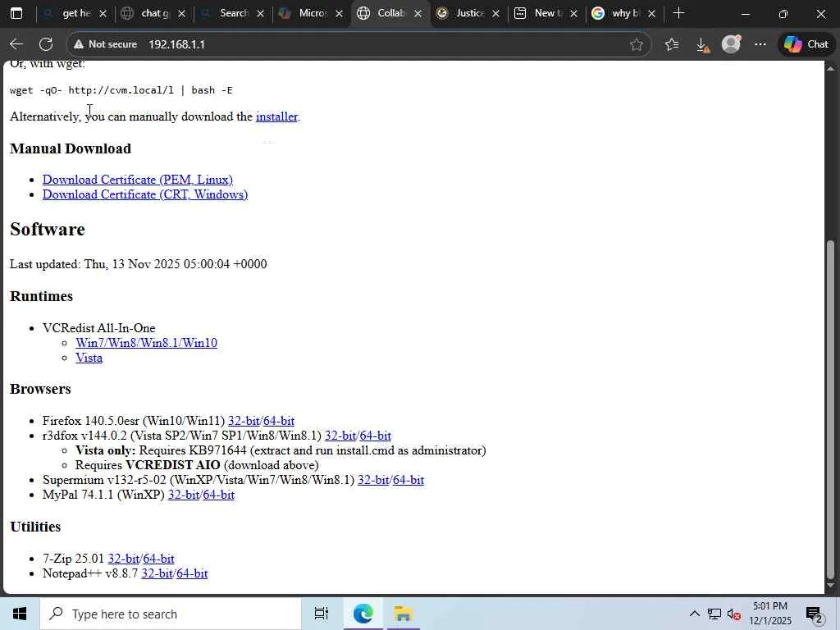Close the 'get he' tab
The height and width of the screenshot is (630, 840).
point(103,13)
